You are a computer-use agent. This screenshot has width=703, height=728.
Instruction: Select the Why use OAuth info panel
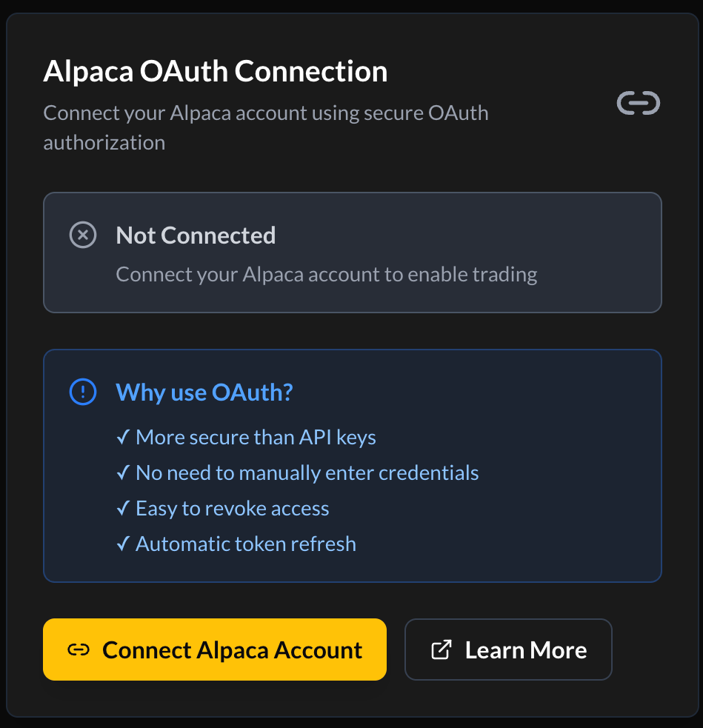(x=353, y=465)
